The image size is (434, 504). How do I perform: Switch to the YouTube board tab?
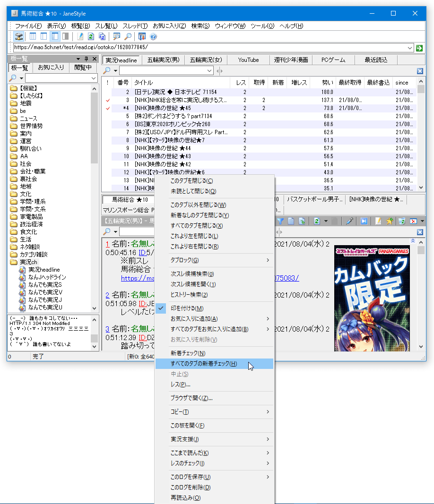(248, 60)
